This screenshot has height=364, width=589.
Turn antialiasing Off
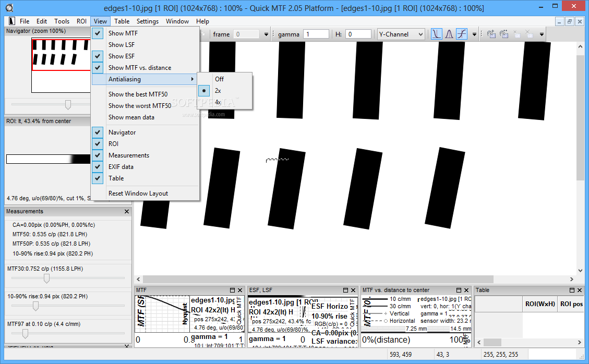point(225,79)
